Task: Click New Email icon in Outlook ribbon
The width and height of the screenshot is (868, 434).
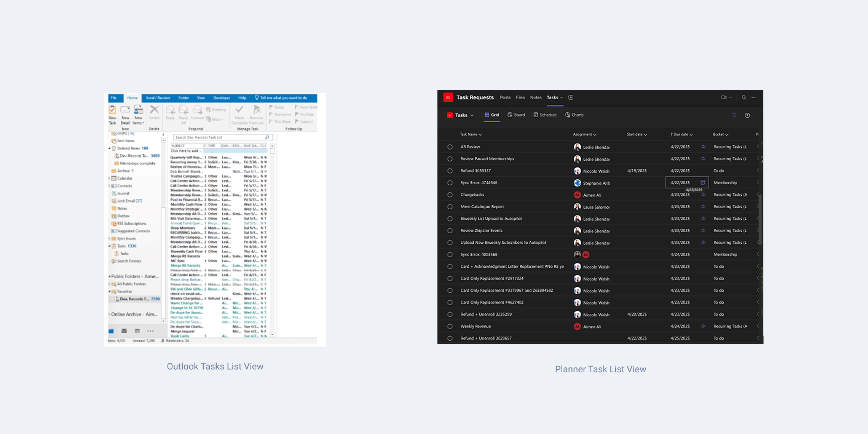Action: (125, 110)
